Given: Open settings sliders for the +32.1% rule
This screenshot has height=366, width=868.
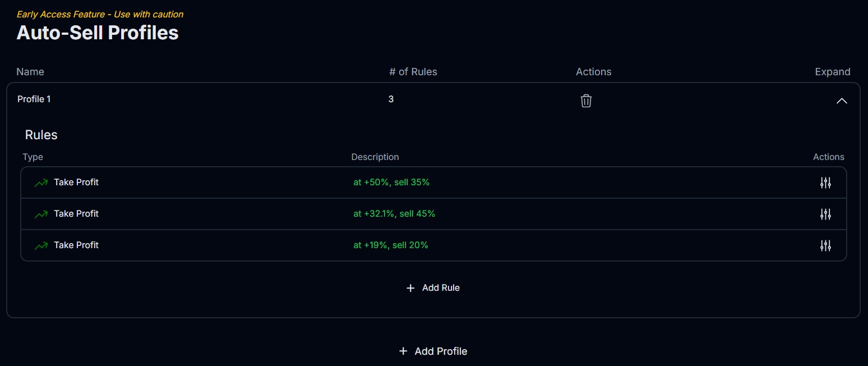Looking at the screenshot, I should pos(825,214).
